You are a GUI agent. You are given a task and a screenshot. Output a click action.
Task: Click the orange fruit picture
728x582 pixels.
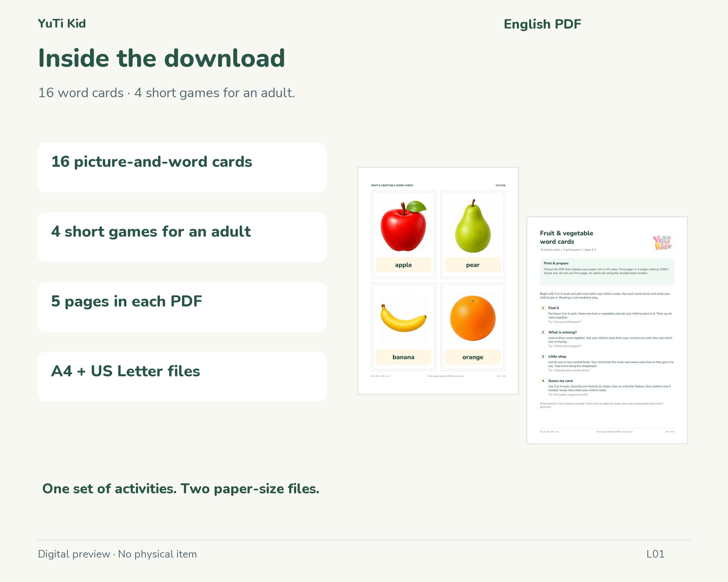(x=473, y=318)
